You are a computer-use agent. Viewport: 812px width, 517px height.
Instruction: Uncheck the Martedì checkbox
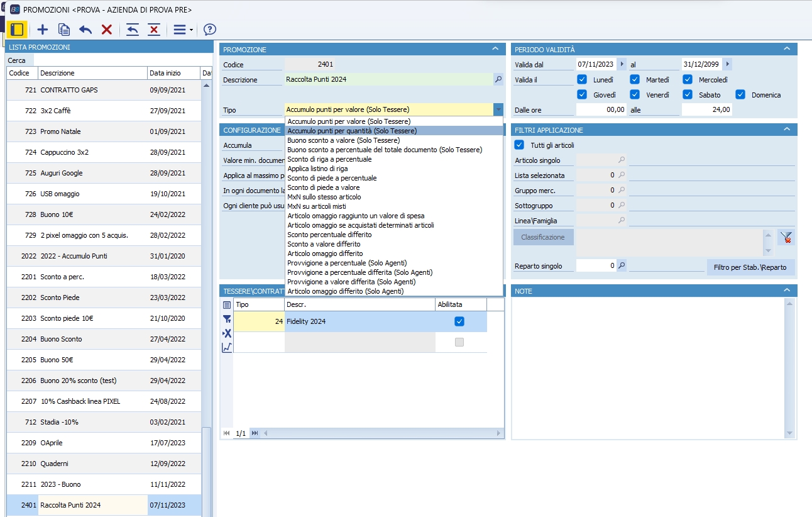[x=635, y=79]
